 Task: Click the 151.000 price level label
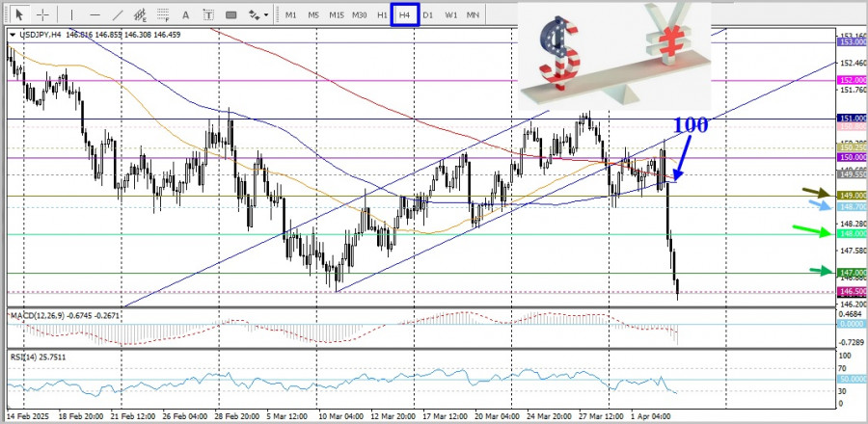853,119
